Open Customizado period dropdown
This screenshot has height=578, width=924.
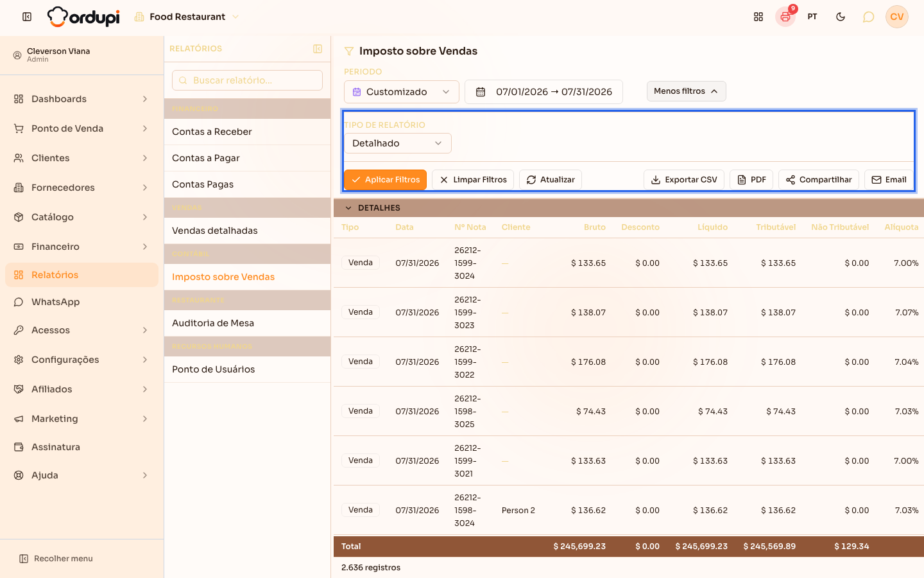pyautogui.click(x=402, y=92)
